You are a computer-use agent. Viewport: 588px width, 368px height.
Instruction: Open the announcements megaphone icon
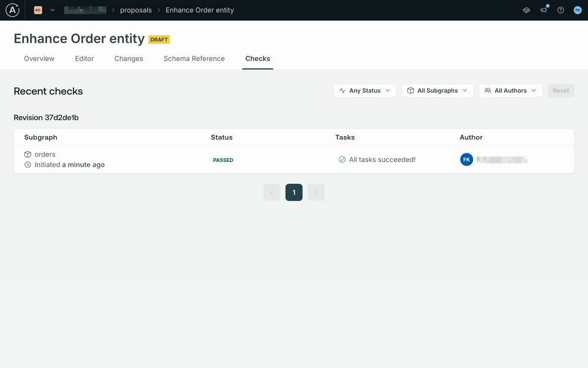coord(543,10)
